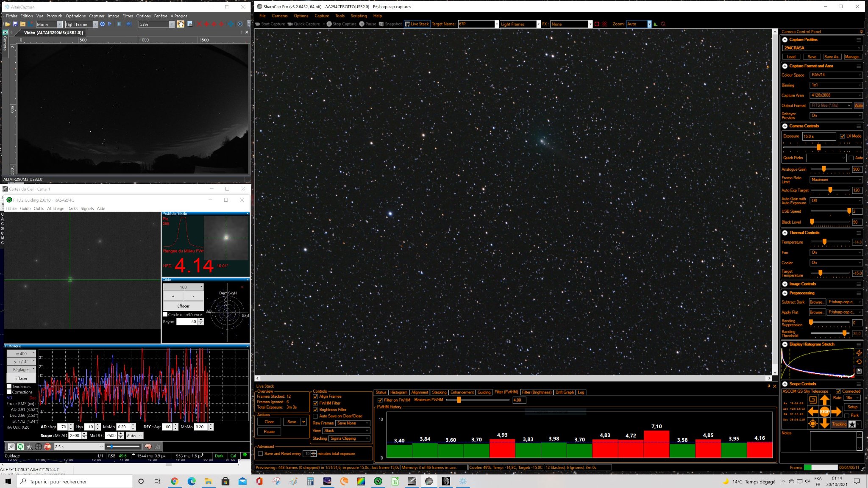Open PHD2 brain advanced settings icon
Image resolution: width=868 pixels, height=488 pixels.
pyautogui.click(x=148, y=446)
